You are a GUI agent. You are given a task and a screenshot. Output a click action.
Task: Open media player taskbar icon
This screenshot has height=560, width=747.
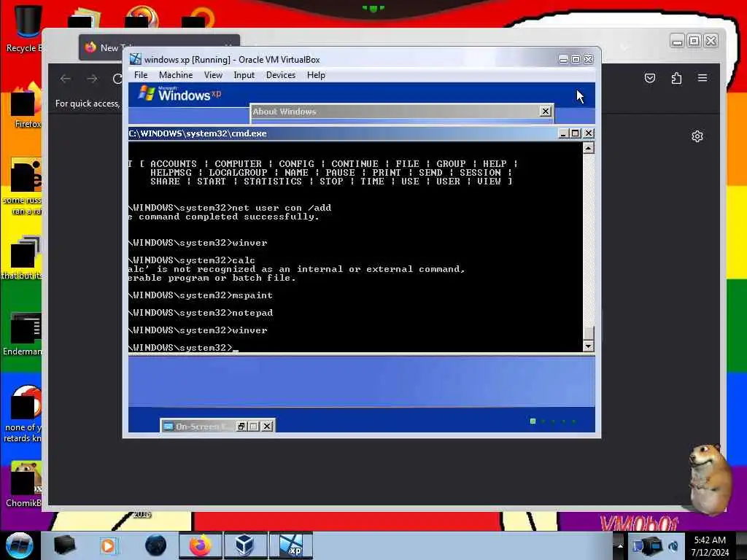coord(108,545)
